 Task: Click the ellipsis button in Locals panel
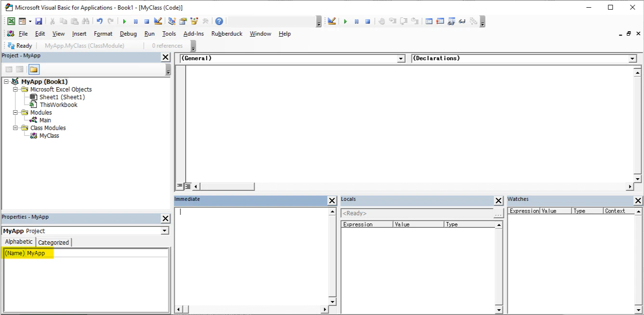tap(499, 213)
